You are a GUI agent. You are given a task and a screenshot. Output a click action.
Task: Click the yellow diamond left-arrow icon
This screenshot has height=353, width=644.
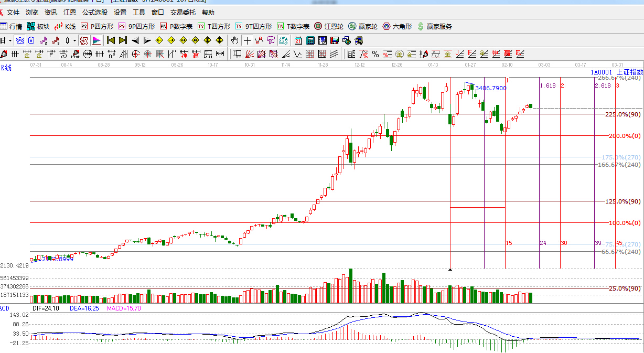[159, 40]
